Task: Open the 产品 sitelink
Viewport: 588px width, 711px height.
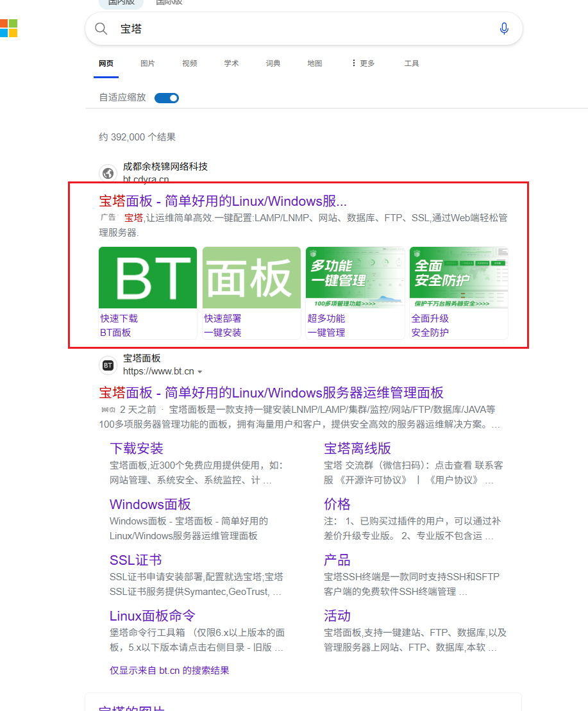Action: [x=337, y=560]
